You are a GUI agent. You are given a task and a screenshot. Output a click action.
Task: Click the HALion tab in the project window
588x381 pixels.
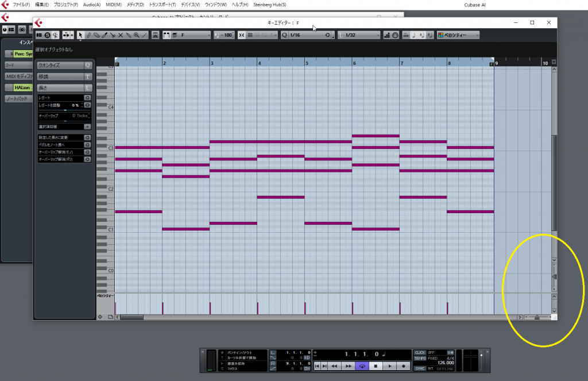pyautogui.click(x=22, y=88)
